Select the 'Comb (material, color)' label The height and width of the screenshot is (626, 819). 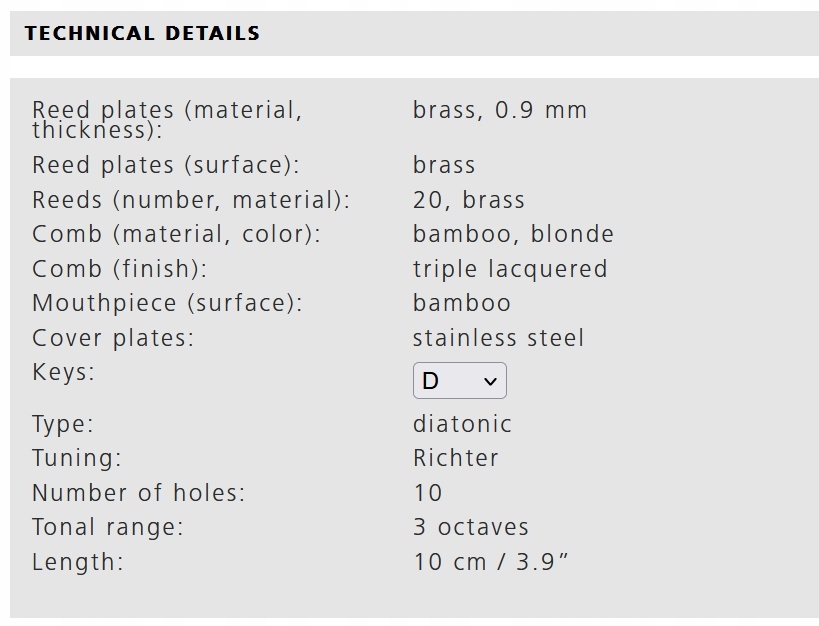coord(176,234)
